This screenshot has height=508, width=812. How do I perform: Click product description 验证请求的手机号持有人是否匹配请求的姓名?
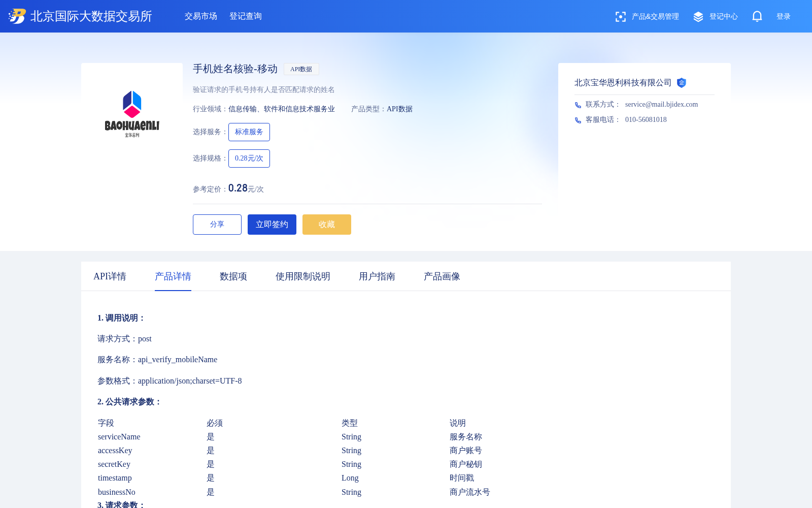click(264, 90)
